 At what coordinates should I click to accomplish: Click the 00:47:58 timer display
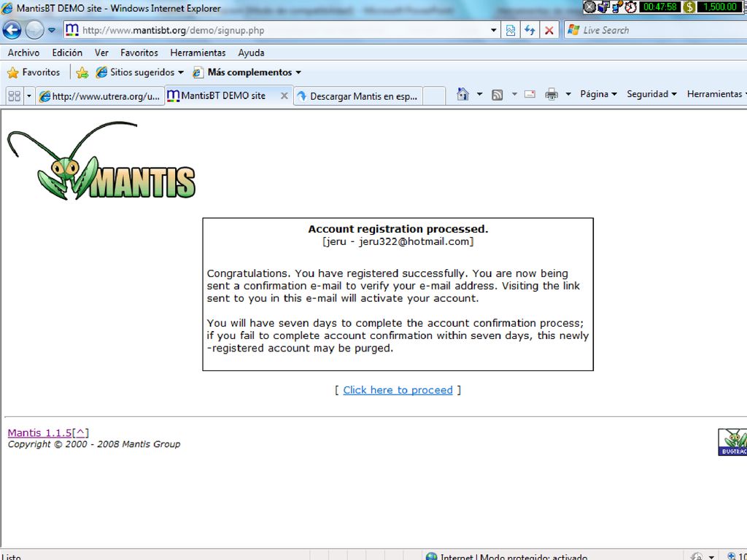coord(659,7)
